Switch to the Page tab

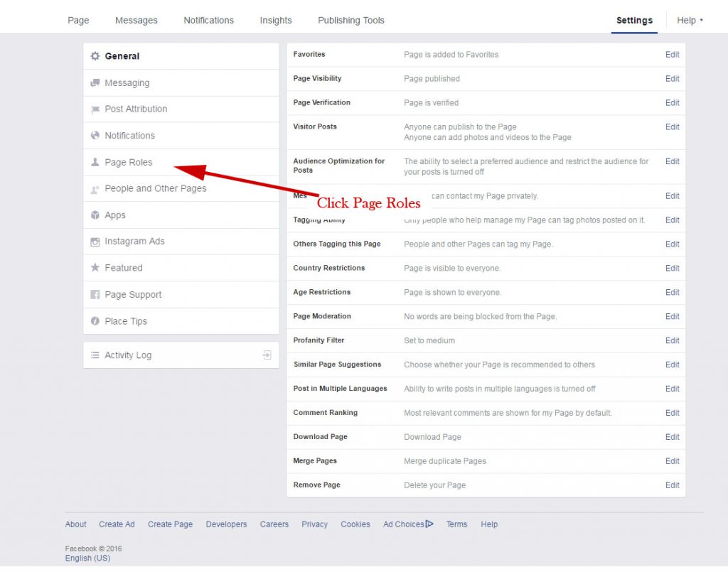pos(78,21)
